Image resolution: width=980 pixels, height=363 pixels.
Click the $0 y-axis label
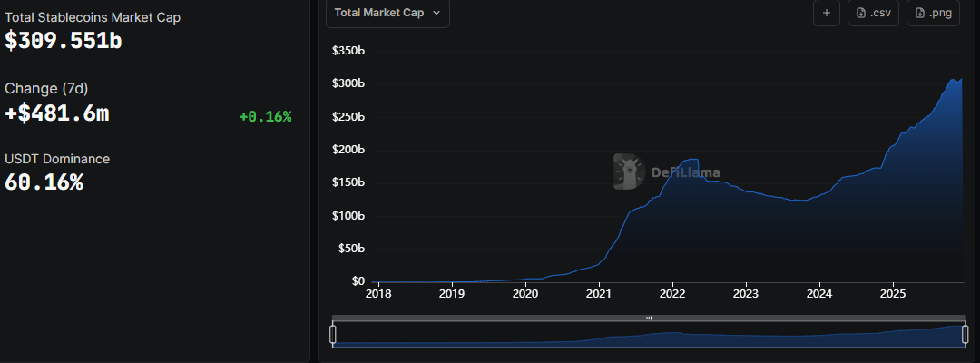pyautogui.click(x=358, y=281)
